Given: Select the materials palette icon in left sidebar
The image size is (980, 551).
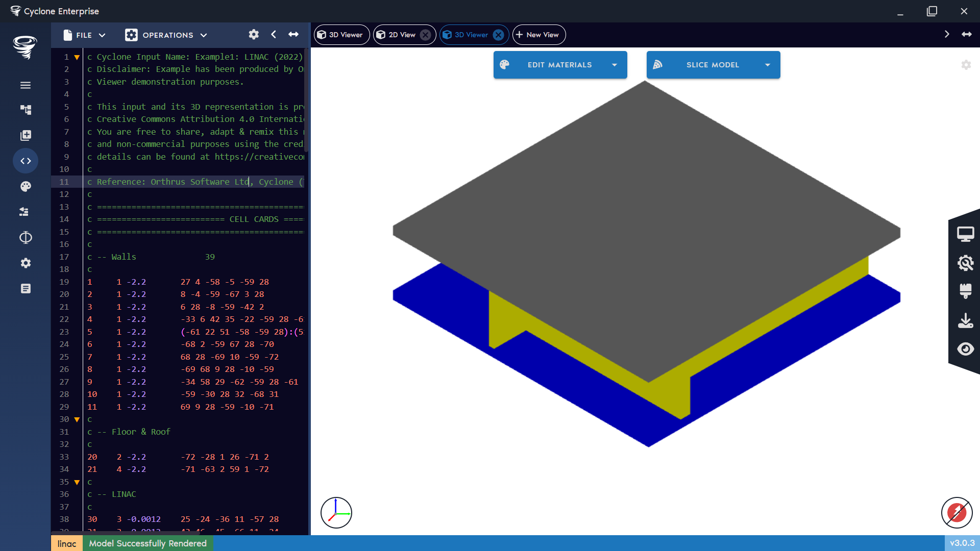Looking at the screenshot, I should coord(26,186).
